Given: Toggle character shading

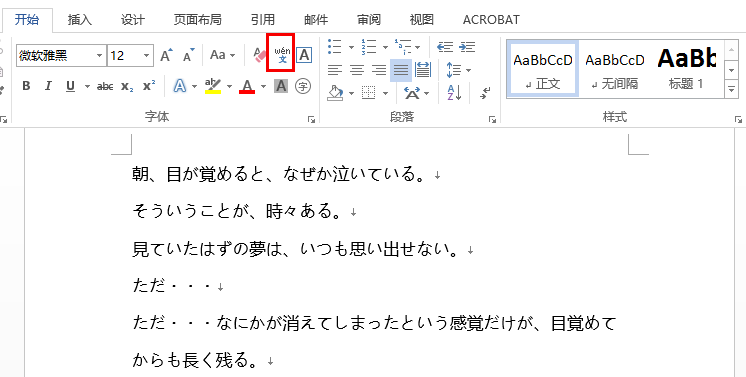Looking at the screenshot, I should pos(281,86).
